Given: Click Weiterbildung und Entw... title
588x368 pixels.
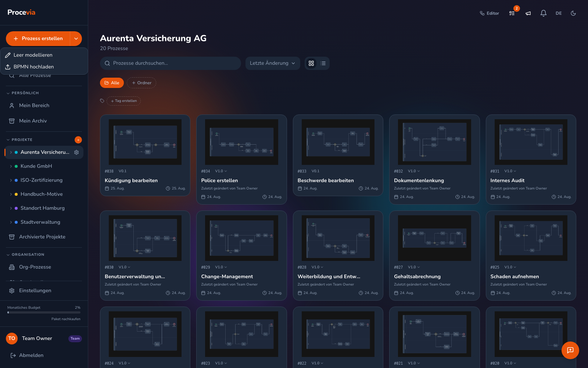Looking at the screenshot, I should (329, 277).
